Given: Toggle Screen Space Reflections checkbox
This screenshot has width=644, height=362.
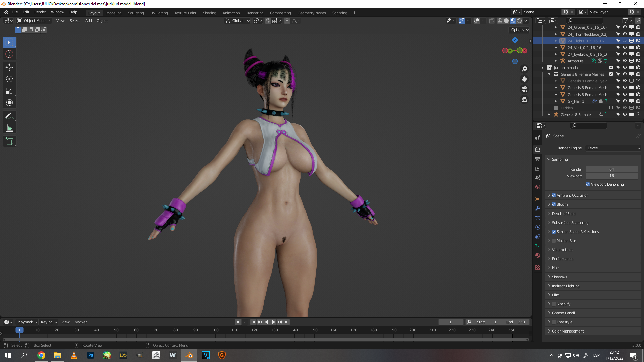Looking at the screenshot, I should [x=554, y=232].
